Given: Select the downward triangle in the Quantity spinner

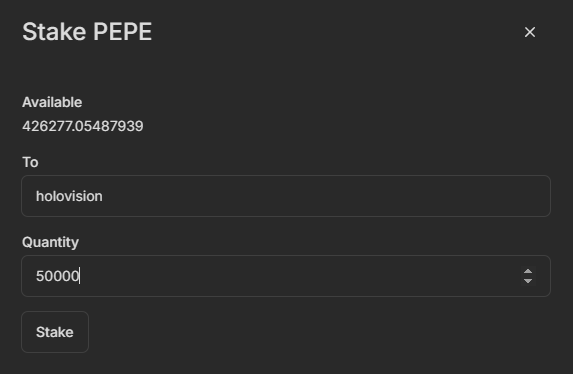Looking at the screenshot, I should point(528,280).
